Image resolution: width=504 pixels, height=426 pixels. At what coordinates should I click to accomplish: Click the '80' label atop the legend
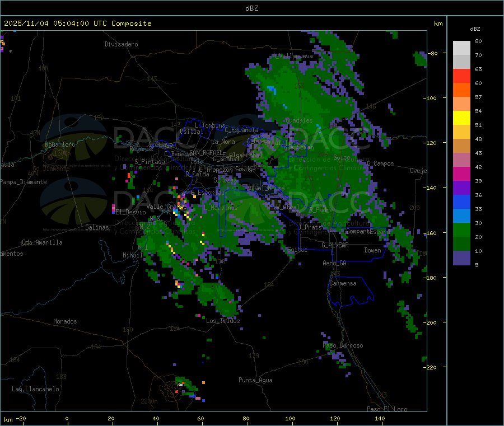[478, 41]
